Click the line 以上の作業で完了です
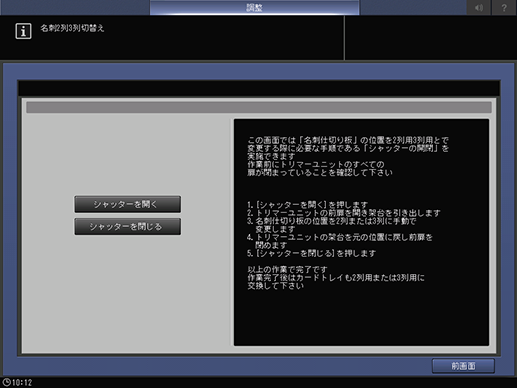 pyautogui.click(x=287, y=269)
